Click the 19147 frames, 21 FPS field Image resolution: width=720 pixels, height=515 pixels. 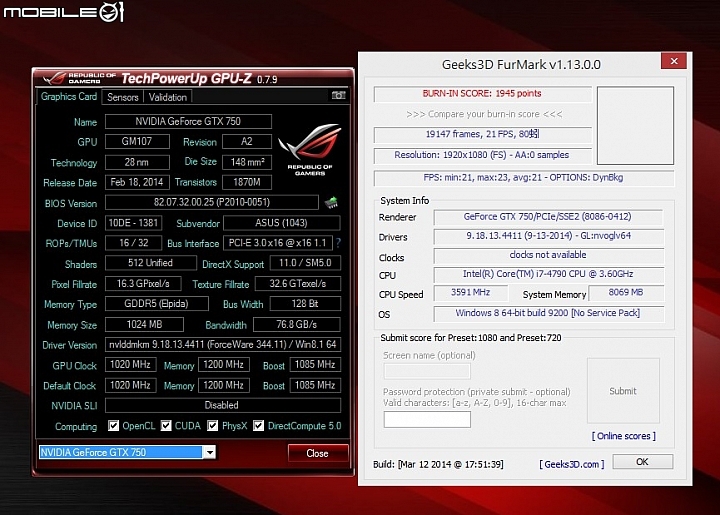coord(483,134)
